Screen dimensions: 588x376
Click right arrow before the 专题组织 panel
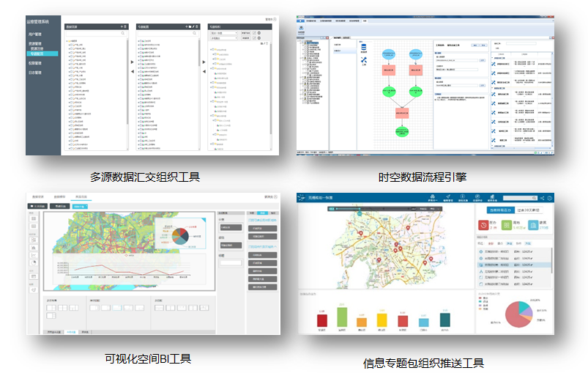tap(204, 62)
